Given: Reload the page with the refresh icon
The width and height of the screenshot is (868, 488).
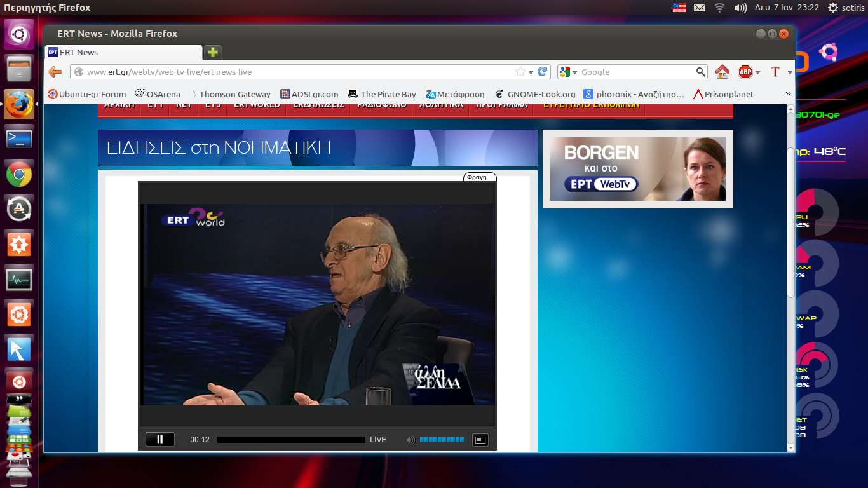Looking at the screenshot, I should (543, 72).
